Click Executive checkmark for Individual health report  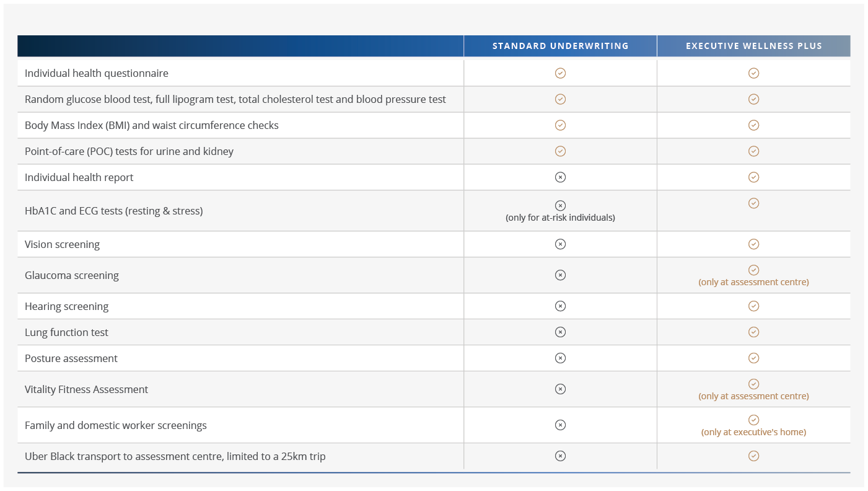point(753,177)
